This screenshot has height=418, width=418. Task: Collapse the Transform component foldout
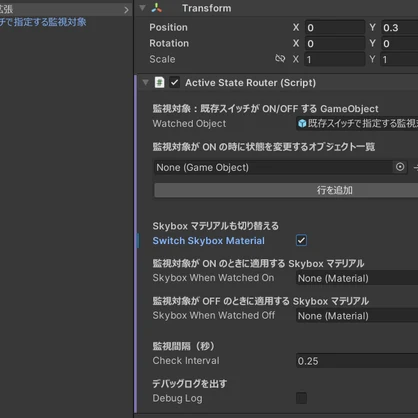[143, 8]
